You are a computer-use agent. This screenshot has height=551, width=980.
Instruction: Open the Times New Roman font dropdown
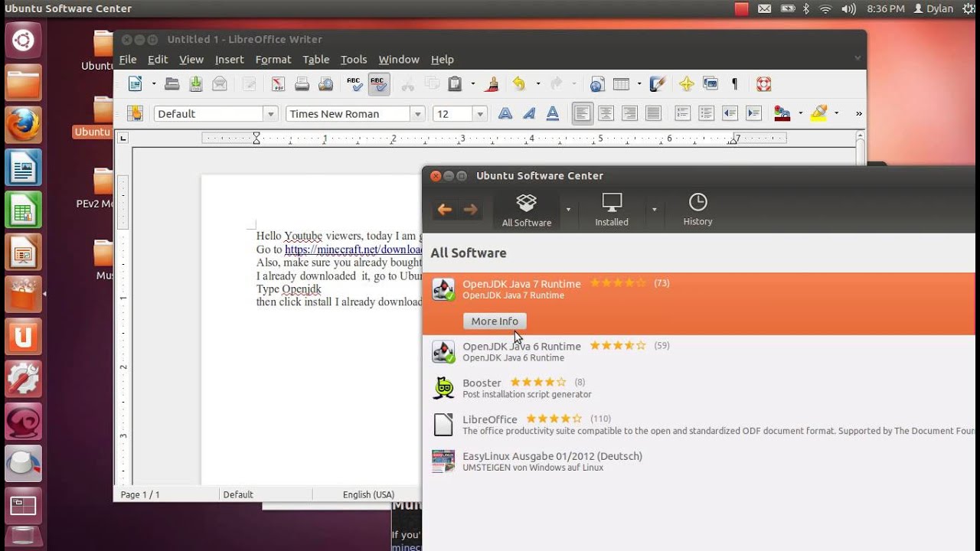click(x=417, y=114)
